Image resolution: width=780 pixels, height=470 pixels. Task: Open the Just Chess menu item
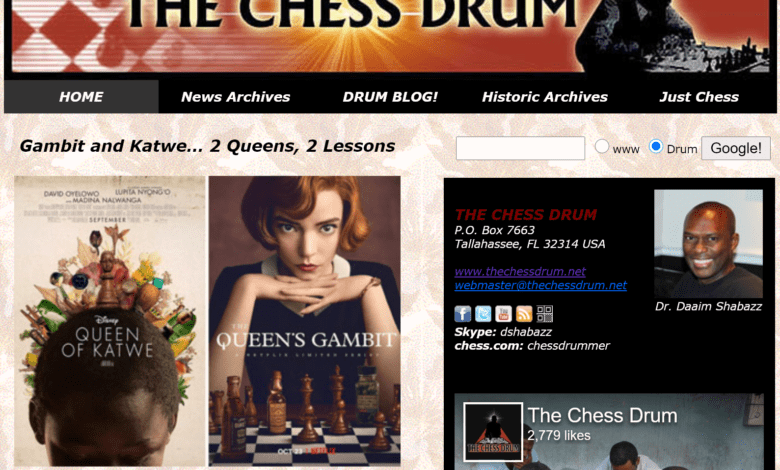(x=699, y=96)
